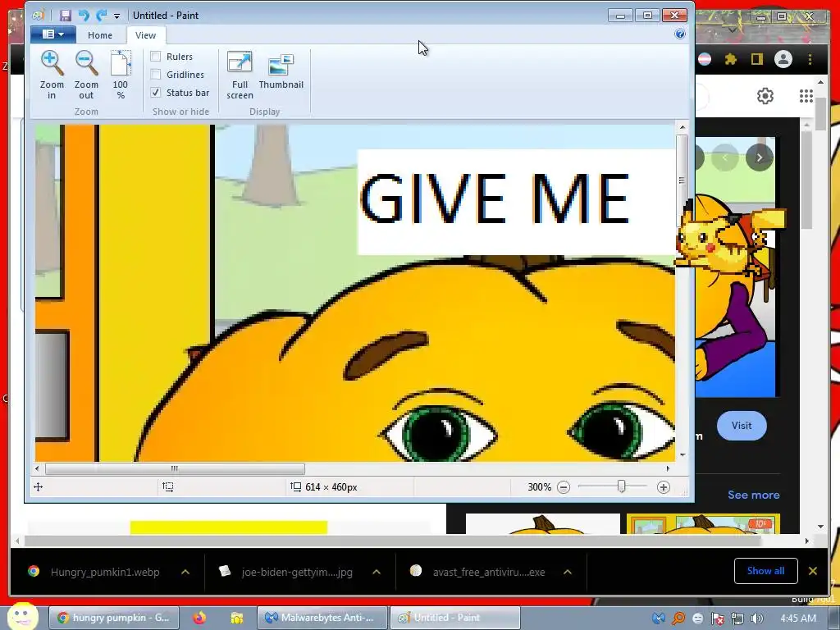Click the Zoom out magnifier icon

point(86,62)
